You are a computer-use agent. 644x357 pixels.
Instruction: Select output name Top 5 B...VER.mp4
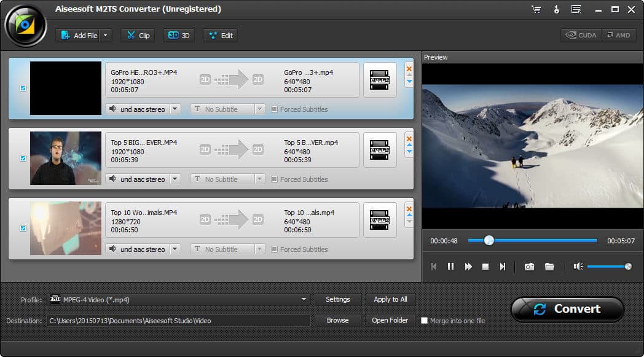pyautogui.click(x=311, y=143)
